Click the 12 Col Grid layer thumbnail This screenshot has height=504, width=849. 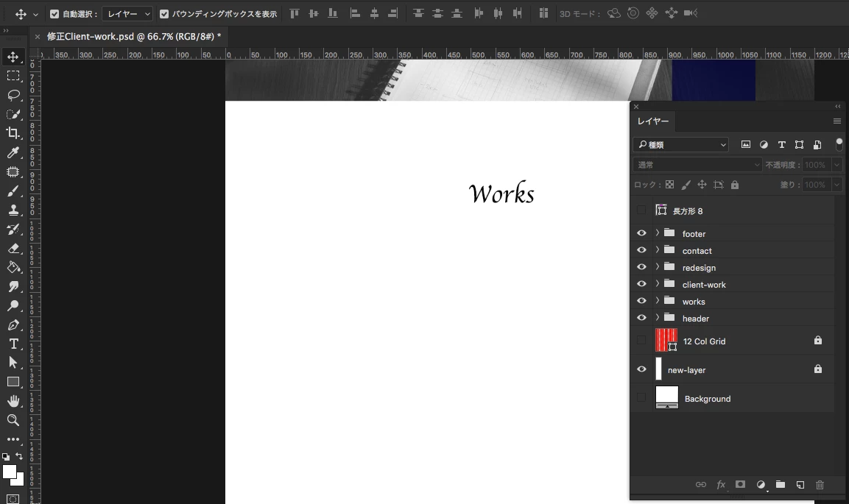click(x=666, y=340)
